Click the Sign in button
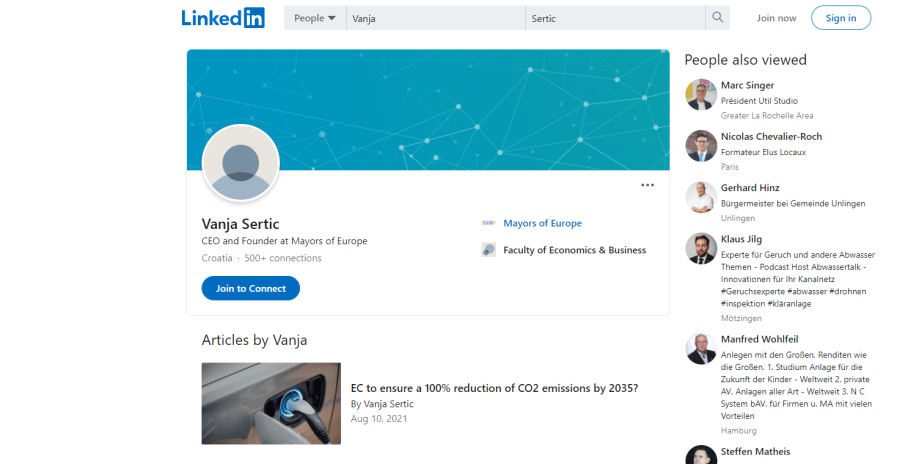900x464 pixels. point(841,18)
